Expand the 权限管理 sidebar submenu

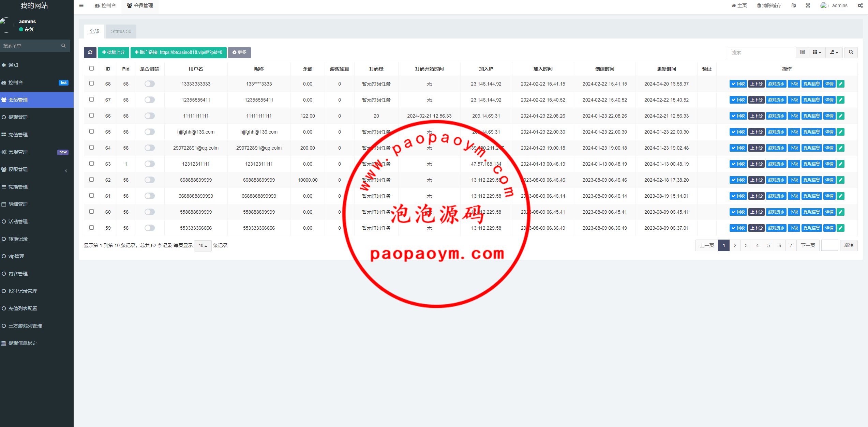pyautogui.click(x=37, y=169)
